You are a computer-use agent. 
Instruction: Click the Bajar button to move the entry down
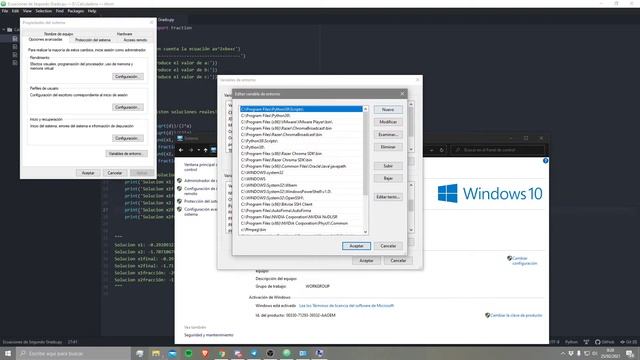coord(388,178)
